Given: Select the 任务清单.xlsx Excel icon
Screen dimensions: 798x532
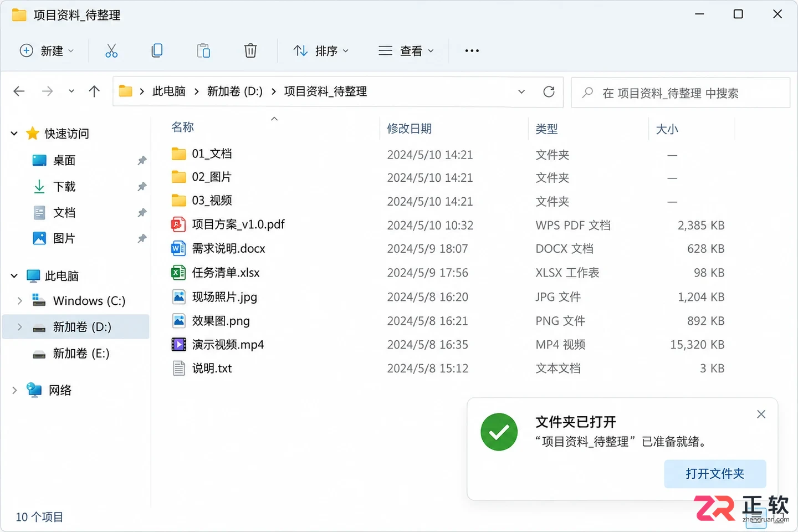Looking at the screenshot, I should 178,273.
